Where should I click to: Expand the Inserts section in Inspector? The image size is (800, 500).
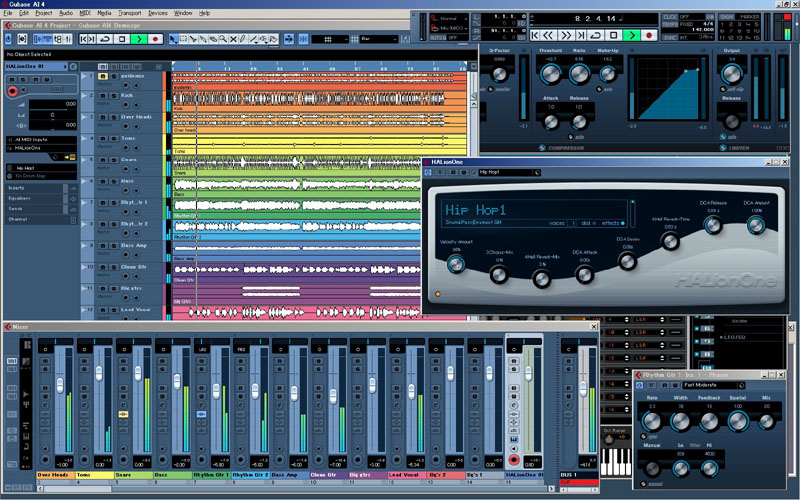tap(41, 188)
